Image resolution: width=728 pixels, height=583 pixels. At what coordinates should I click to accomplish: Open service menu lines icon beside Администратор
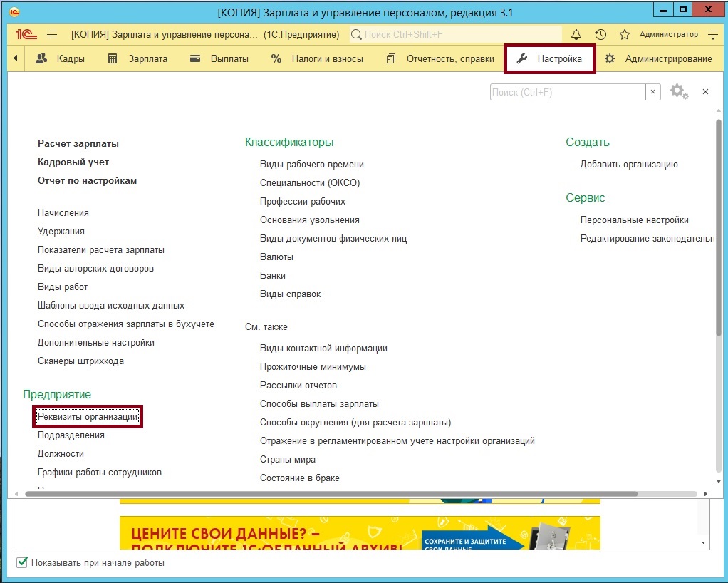pyautogui.click(x=713, y=34)
